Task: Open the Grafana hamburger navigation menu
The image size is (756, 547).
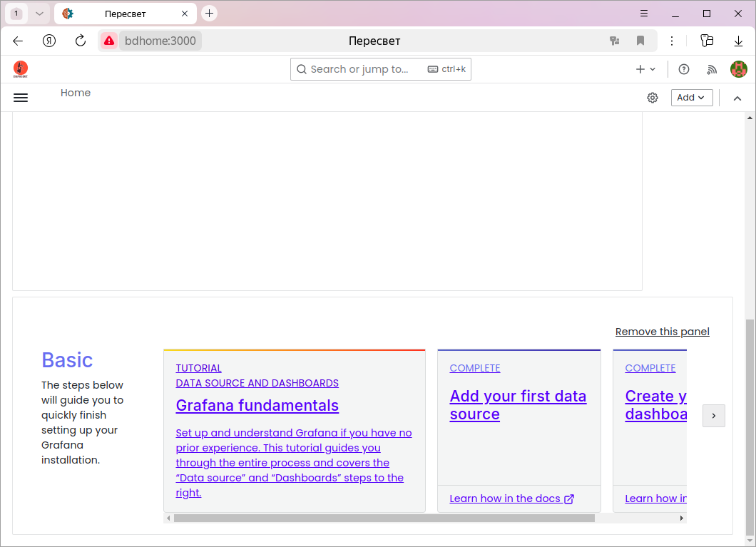Action: pyautogui.click(x=20, y=98)
